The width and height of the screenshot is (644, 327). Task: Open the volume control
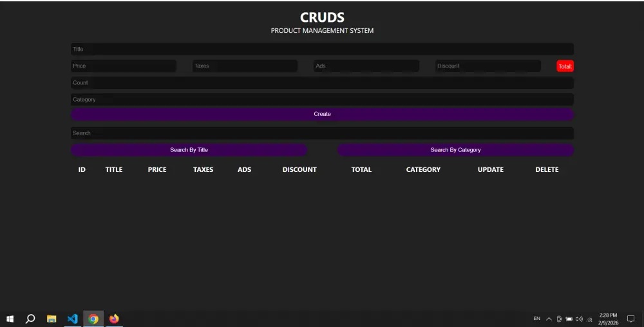579,319
